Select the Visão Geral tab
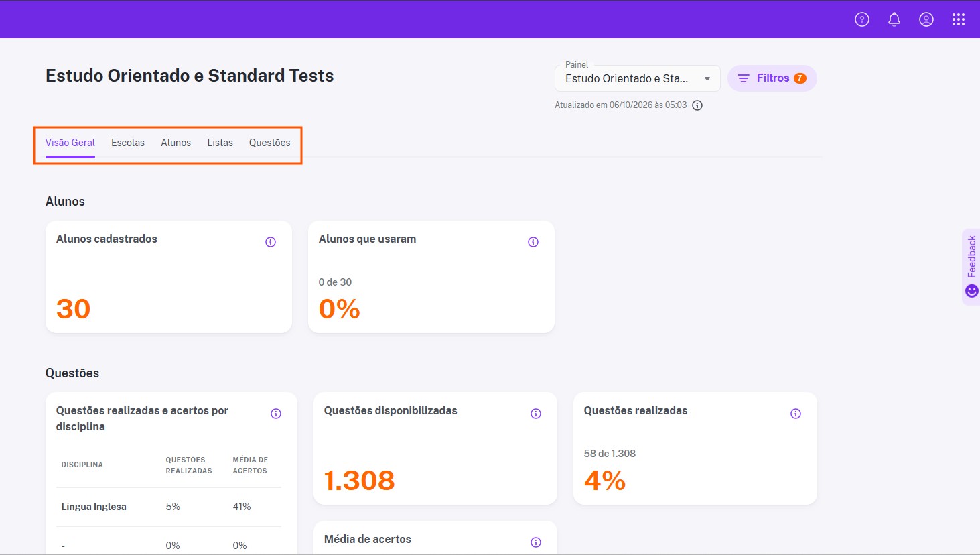This screenshot has height=555, width=980. (x=70, y=143)
